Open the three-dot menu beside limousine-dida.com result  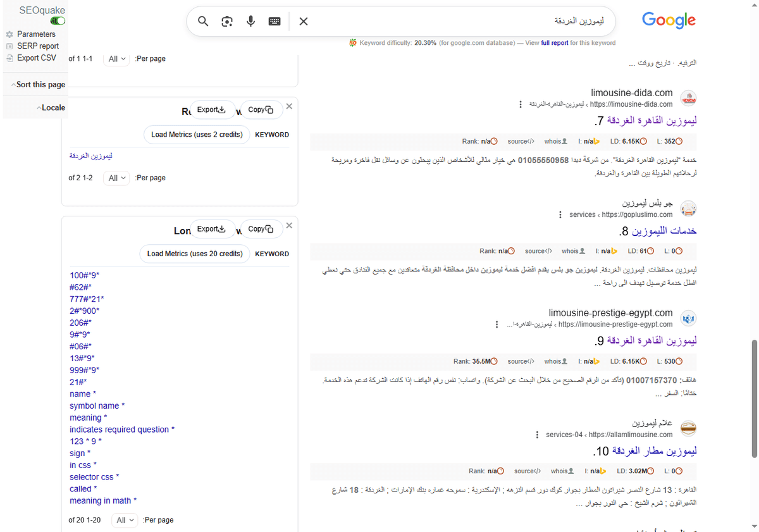(521, 104)
